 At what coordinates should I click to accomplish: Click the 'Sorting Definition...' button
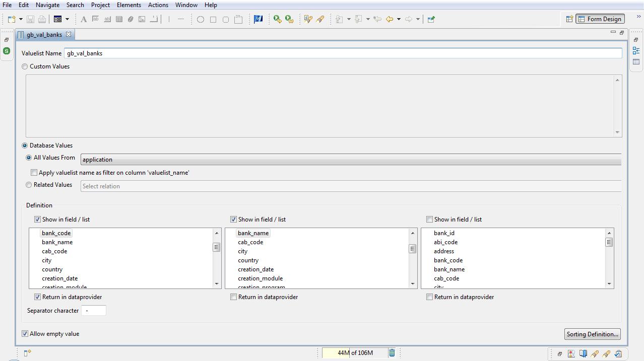(x=592, y=334)
